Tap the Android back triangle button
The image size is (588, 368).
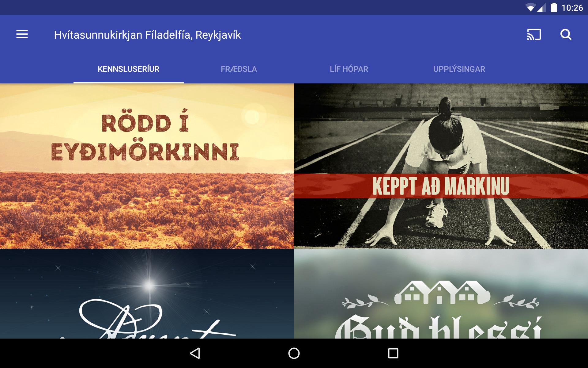tap(195, 353)
